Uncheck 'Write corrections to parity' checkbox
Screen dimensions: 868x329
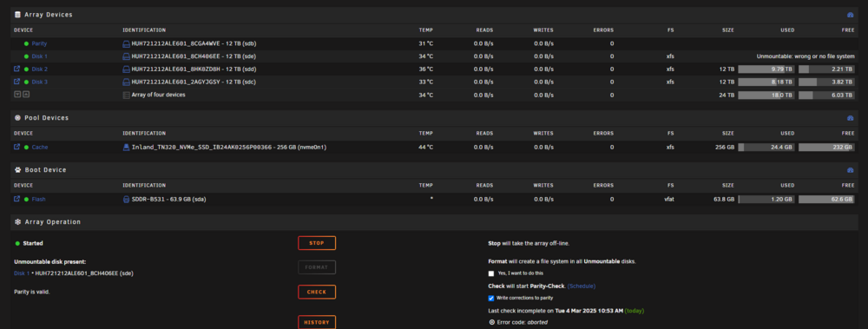[x=491, y=298]
